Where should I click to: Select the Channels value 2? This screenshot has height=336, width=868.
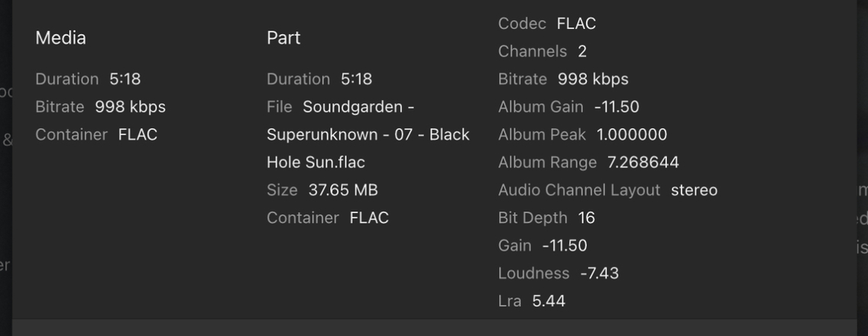tap(582, 51)
